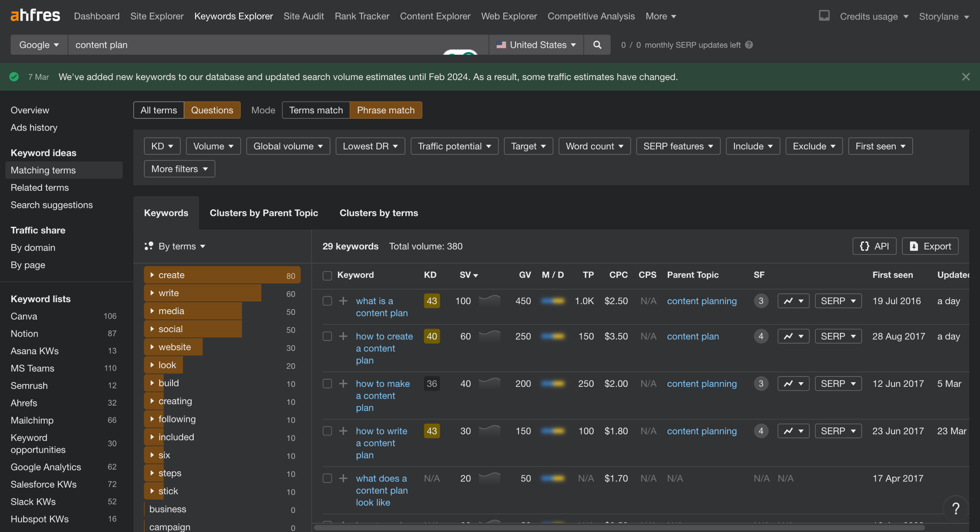Image resolution: width=980 pixels, height=532 pixels.
Task: Select Terms match mode
Action: tap(316, 110)
